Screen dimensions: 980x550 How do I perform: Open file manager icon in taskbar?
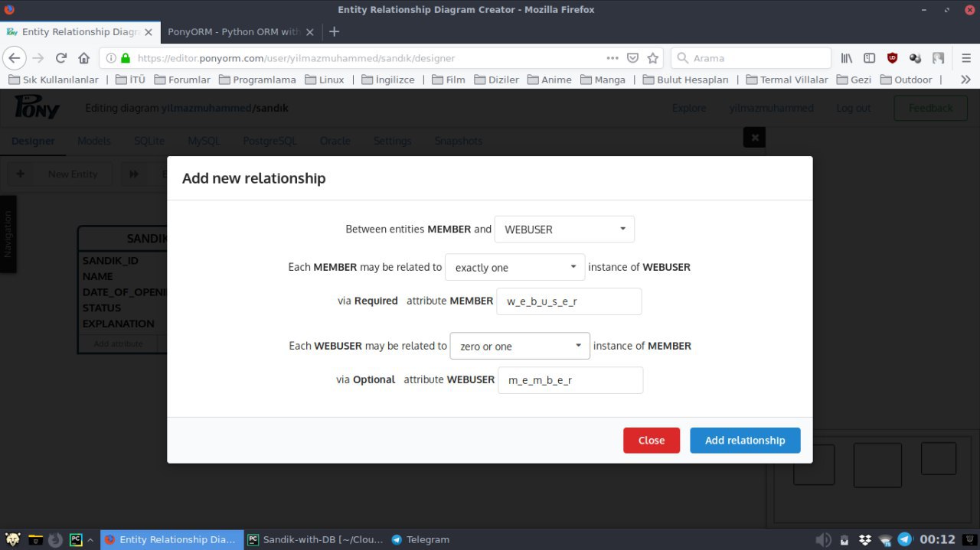click(x=35, y=539)
